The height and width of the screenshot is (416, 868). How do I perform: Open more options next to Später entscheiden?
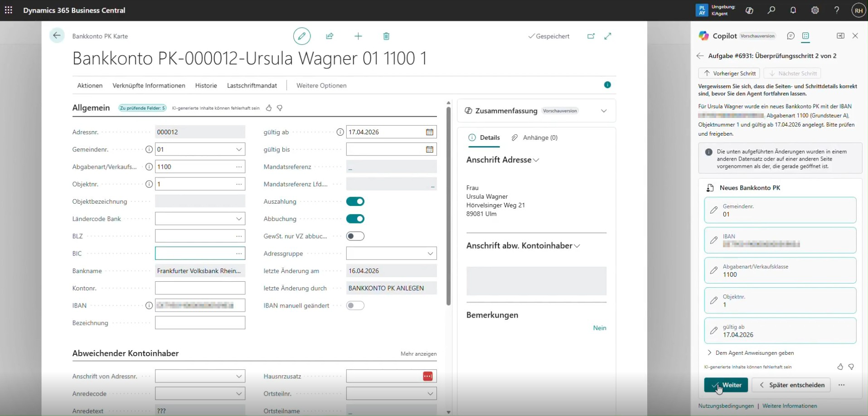[841, 385]
